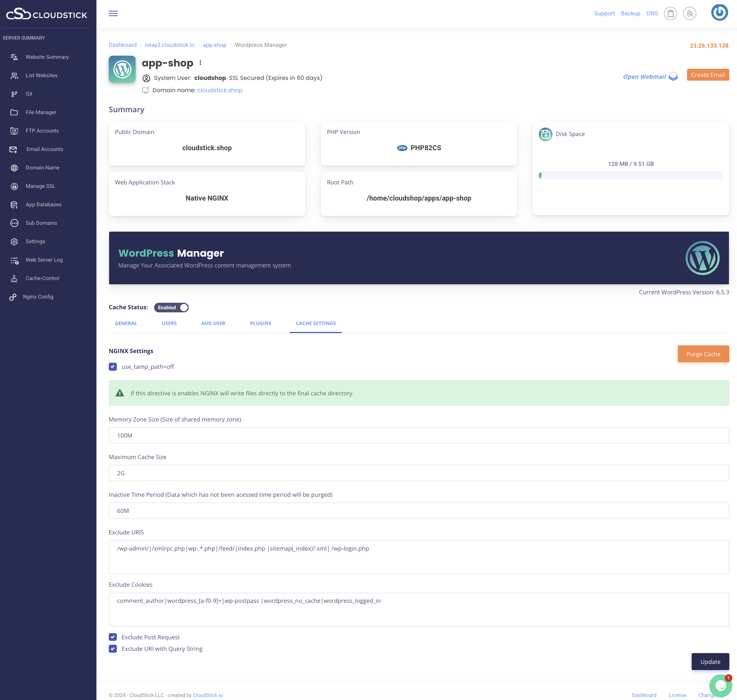This screenshot has width=737, height=700.
Task: Open three-dot menu next to app-shop
Action: (x=200, y=63)
